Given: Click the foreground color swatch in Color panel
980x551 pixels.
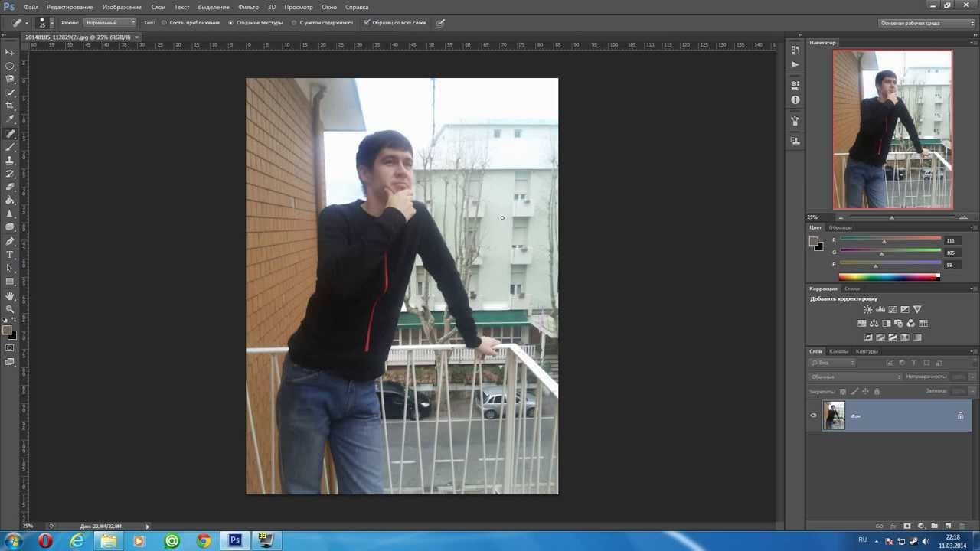Looking at the screenshot, I should 814,242.
